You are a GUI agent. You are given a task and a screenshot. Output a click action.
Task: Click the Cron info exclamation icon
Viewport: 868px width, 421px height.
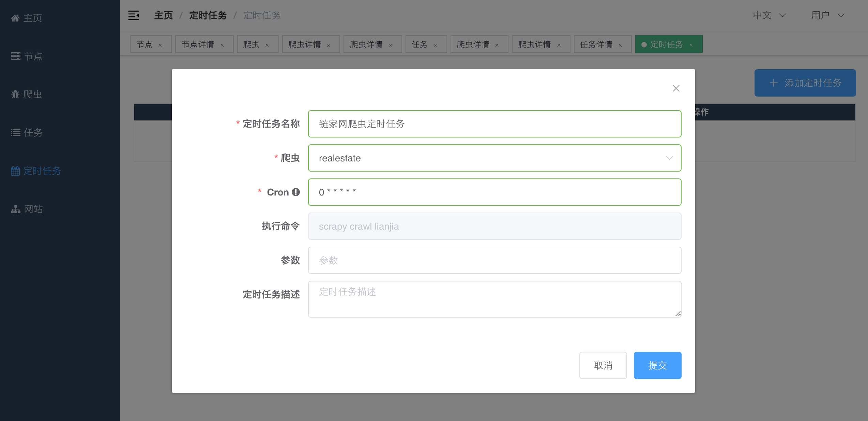296,192
